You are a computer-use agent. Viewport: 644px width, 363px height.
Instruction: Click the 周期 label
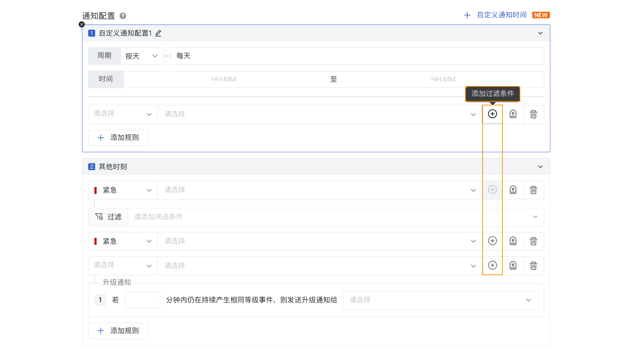click(x=104, y=56)
